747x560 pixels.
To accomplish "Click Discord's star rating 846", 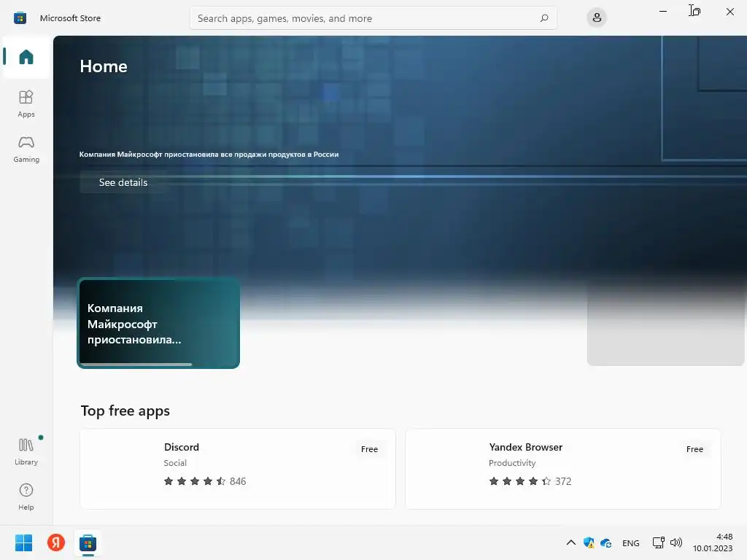I will click(x=205, y=481).
